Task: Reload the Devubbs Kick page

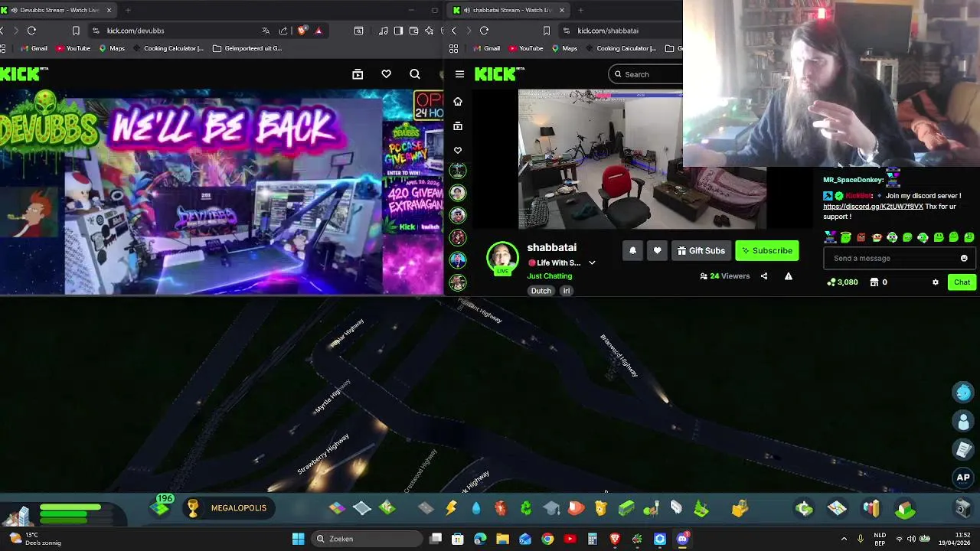Action: pyautogui.click(x=31, y=31)
